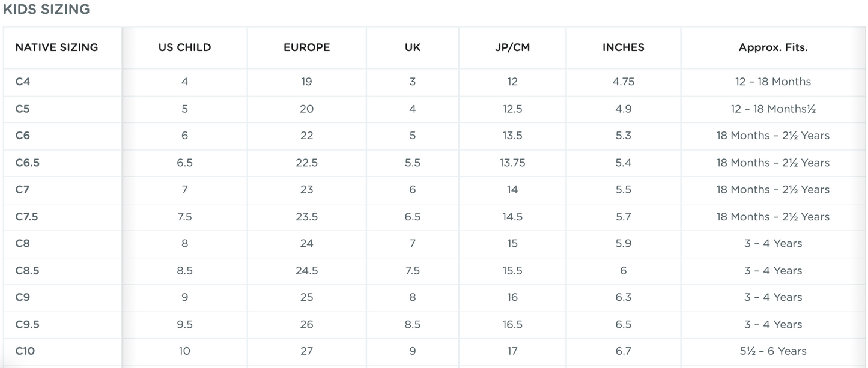Viewport: 868px width, 368px height.
Task: Select the 4.75 inches cell
Action: [623, 82]
